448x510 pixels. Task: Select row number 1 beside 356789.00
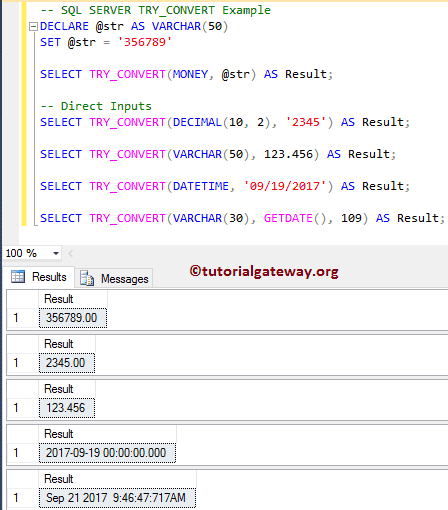point(23,318)
